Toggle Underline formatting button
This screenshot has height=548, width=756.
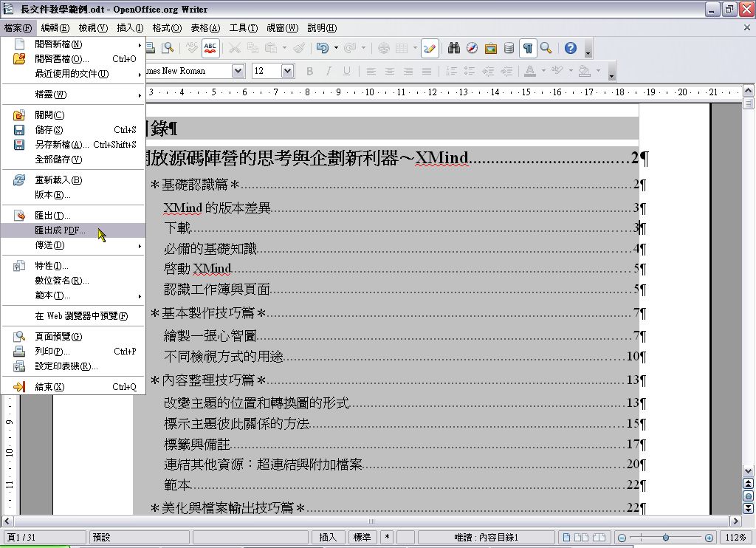(347, 72)
